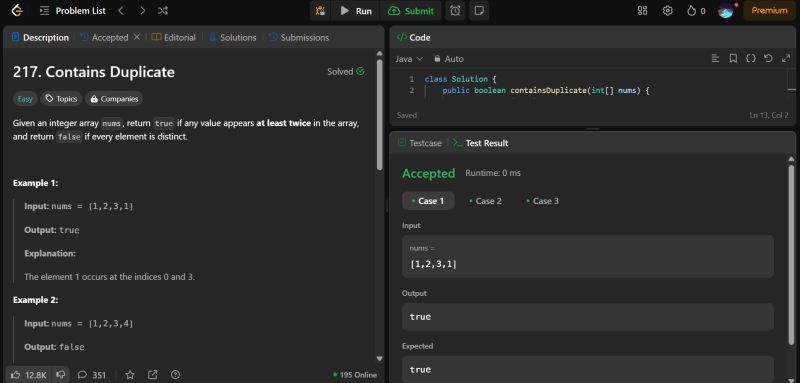Open the Java language dropdown
800x383 pixels.
409,59
